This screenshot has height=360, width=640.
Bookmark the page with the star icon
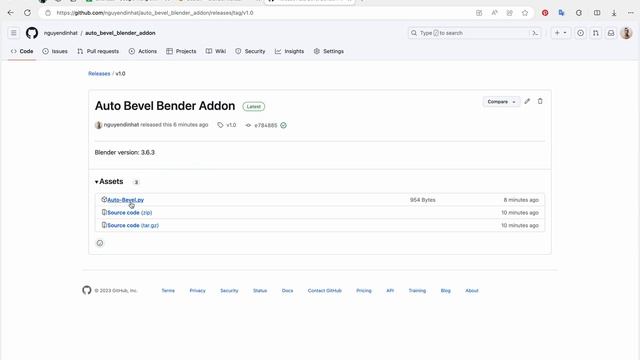pos(525,13)
